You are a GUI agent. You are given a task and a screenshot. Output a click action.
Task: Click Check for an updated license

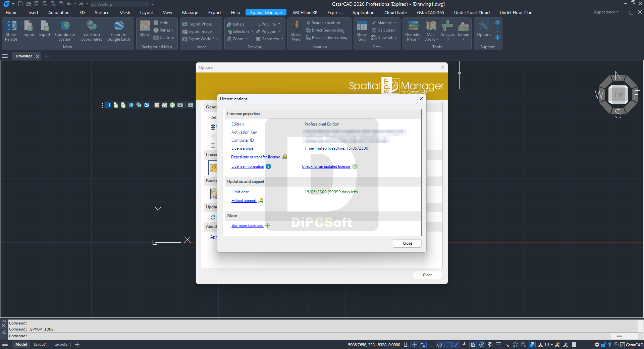tap(326, 166)
